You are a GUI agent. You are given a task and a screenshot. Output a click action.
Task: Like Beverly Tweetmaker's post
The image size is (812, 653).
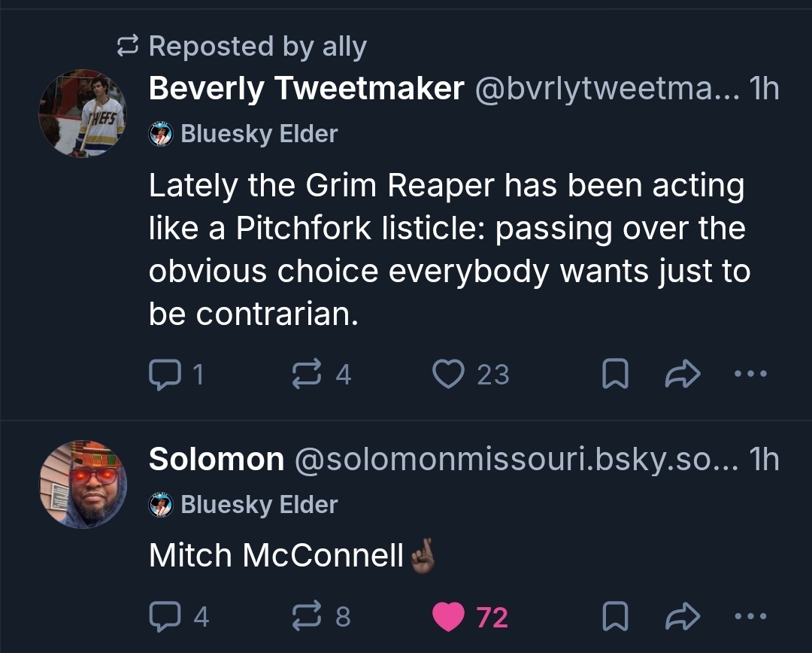coord(450,374)
